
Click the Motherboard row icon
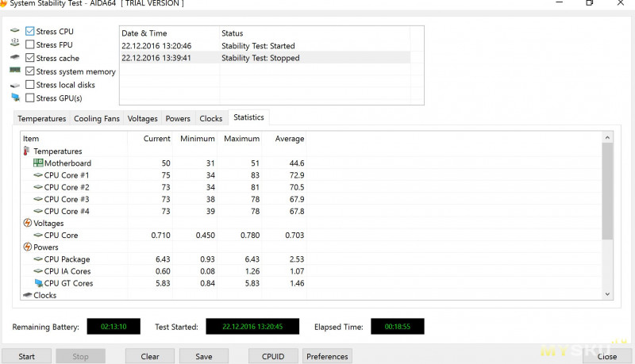[38, 163]
